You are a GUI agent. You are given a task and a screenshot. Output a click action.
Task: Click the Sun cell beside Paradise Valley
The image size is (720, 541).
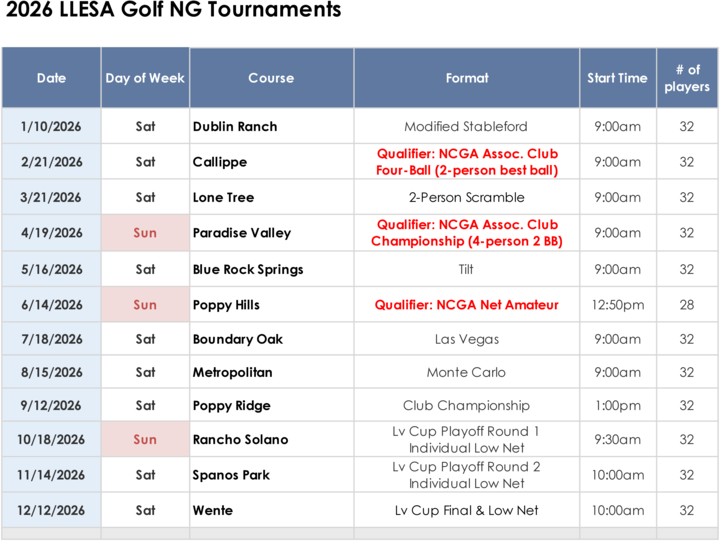pos(145,233)
